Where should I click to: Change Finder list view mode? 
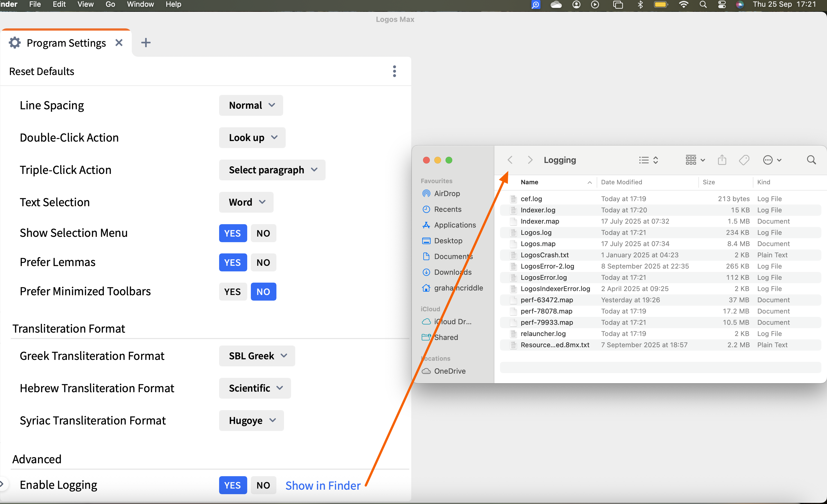pyautogui.click(x=648, y=160)
